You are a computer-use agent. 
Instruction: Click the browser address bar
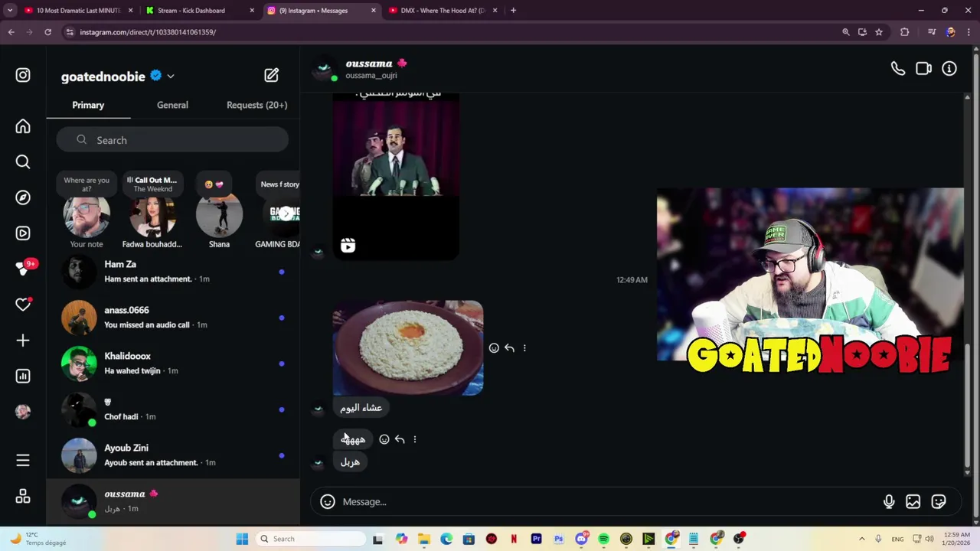pos(452,32)
